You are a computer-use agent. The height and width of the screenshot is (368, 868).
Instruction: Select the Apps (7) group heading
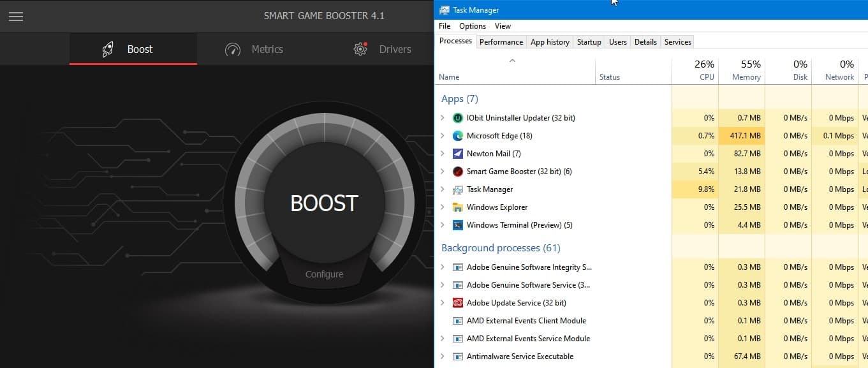tap(459, 99)
